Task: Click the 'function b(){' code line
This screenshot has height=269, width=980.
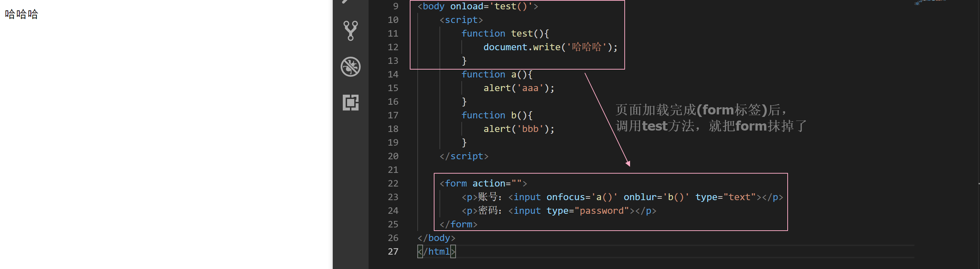Action: pos(496,115)
